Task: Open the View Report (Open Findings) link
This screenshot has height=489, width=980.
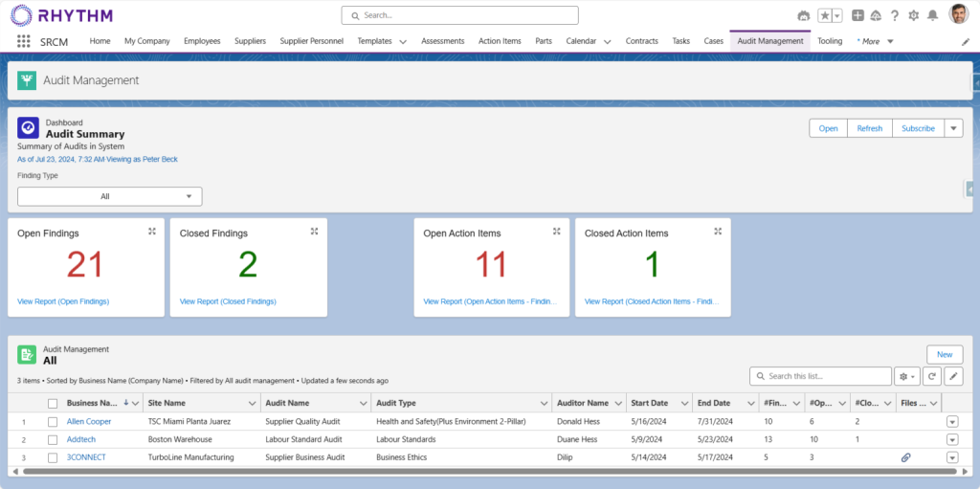Action: point(63,301)
